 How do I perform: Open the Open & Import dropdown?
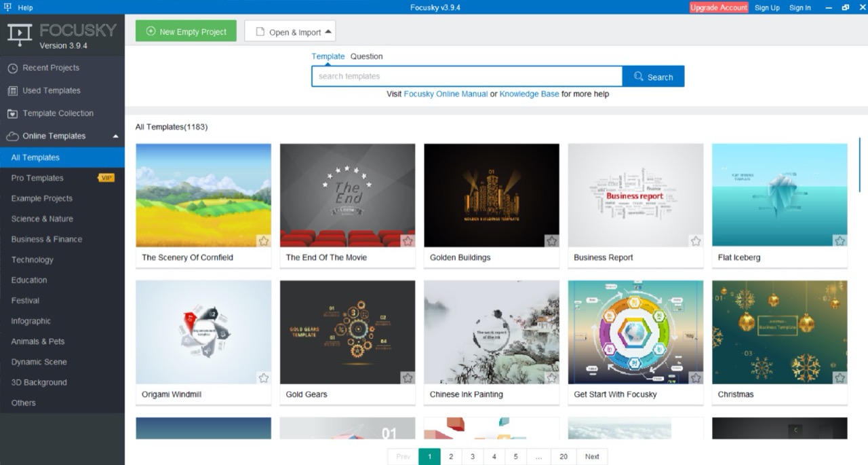(x=290, y=31)
